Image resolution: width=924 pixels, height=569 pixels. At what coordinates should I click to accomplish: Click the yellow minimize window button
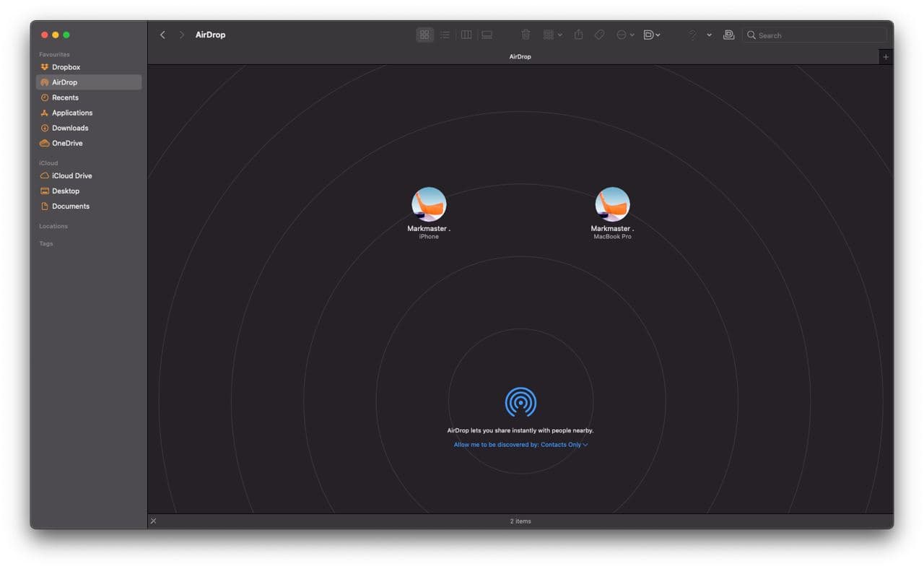56,35
